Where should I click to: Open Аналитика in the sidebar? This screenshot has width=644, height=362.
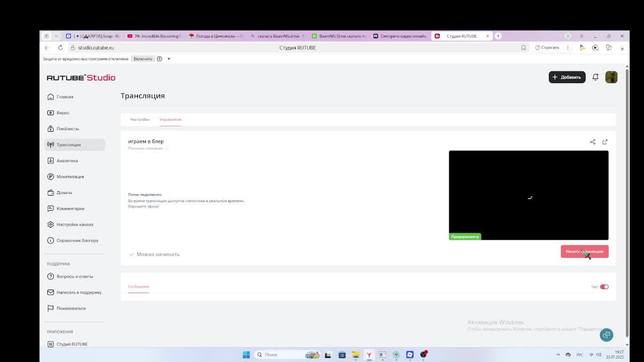point(75,161)
